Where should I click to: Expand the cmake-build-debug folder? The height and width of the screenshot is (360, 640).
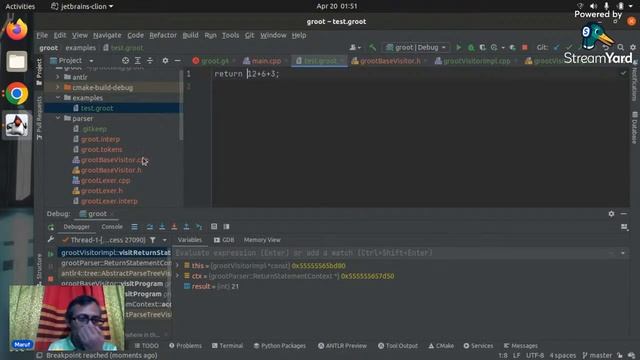tap(58, 87)
